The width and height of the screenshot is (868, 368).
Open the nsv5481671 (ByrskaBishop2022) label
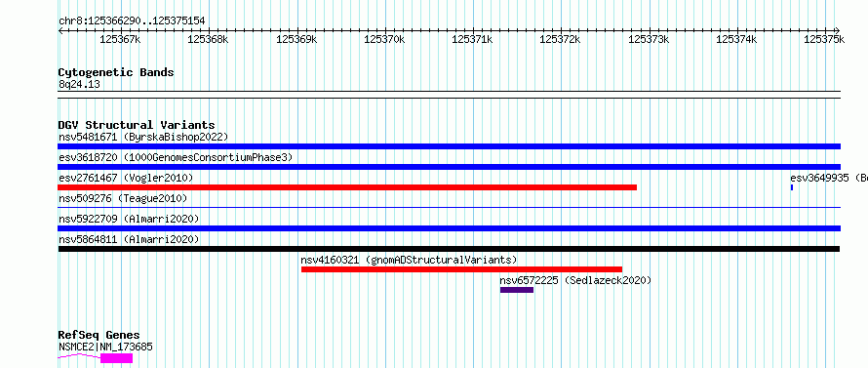pos(143,137)
